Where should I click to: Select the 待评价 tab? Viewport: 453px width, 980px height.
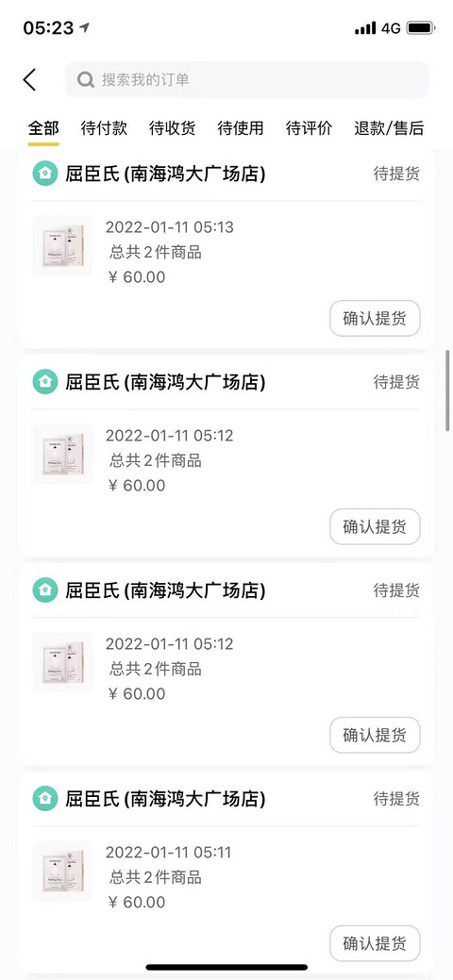point(309,128)
